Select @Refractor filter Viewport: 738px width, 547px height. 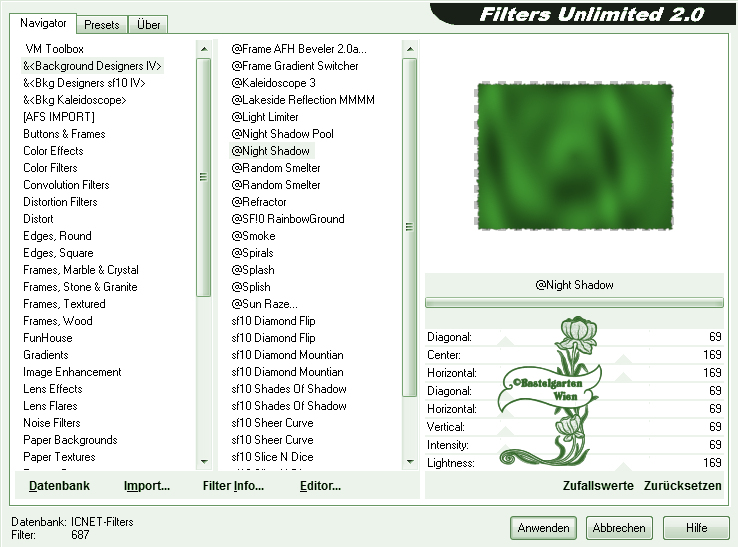click(258, 201)
